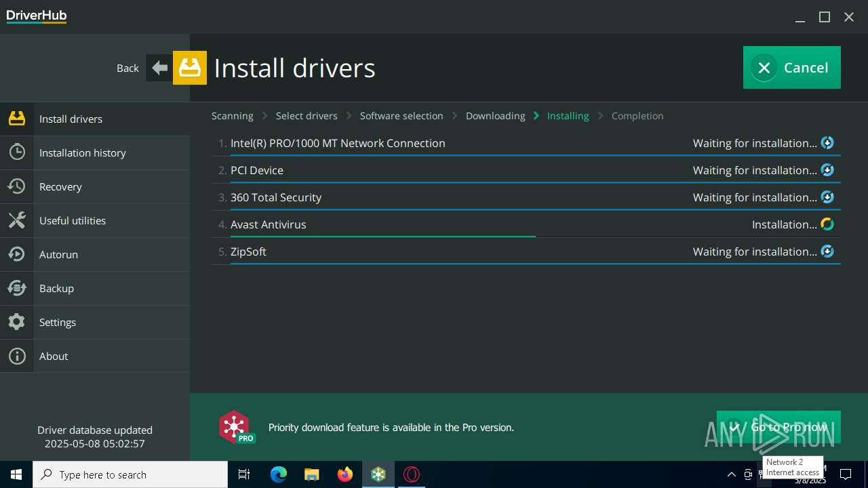Image resolution: width=868 pixels, height=488 pixels.
Task: Click the "Installation…" status for Avast Antivirus
Action: point(785,224)
